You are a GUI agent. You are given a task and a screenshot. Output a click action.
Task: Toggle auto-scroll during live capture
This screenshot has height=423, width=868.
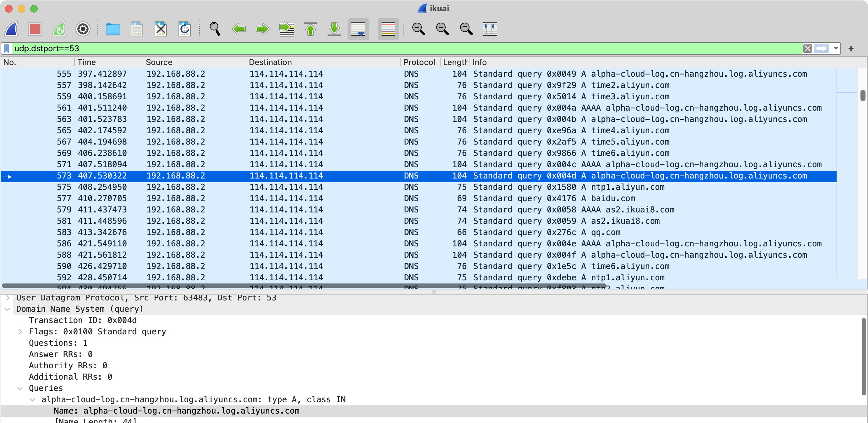click(358, 29)
